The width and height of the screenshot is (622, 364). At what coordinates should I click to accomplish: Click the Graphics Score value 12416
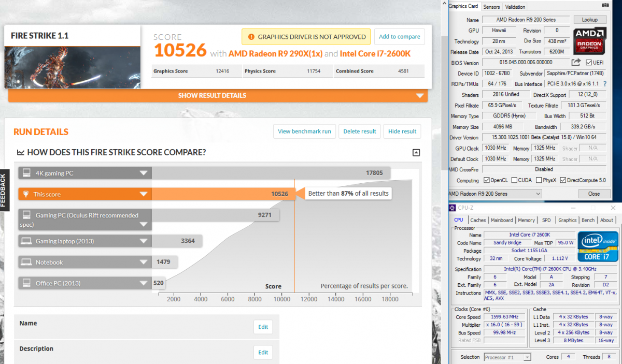[x=223, y=71]
